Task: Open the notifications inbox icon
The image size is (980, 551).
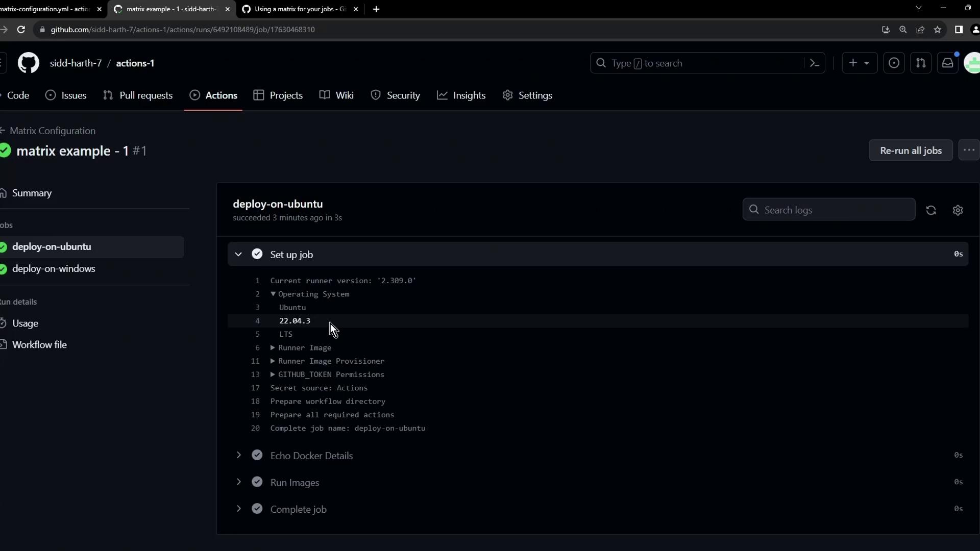Action: point(948,63)
